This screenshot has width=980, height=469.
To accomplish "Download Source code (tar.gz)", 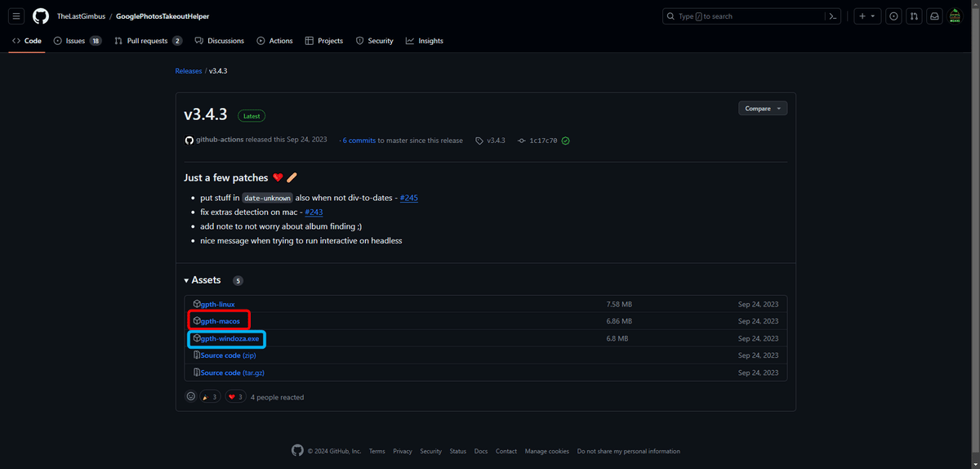I will [x=232, y=373].
